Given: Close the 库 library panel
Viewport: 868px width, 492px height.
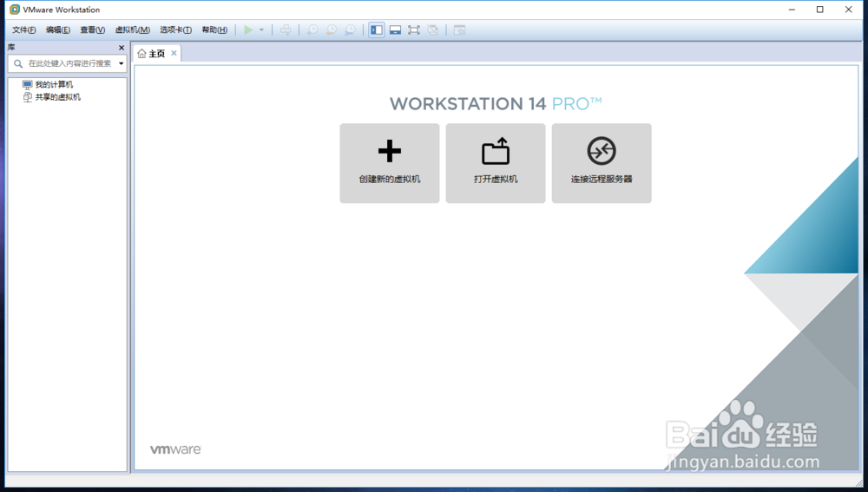Looking at the screenshot, I should pos(122,48).
